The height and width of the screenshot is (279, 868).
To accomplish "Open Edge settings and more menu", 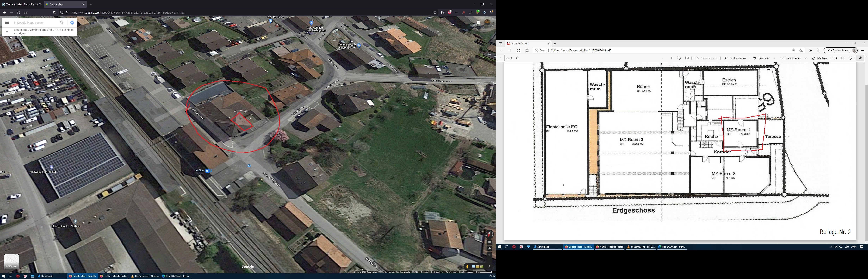I will click(x=863, y=51).
